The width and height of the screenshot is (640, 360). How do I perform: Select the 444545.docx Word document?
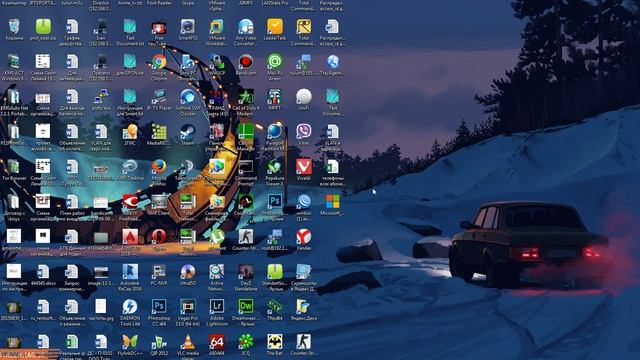pos(43,272)
